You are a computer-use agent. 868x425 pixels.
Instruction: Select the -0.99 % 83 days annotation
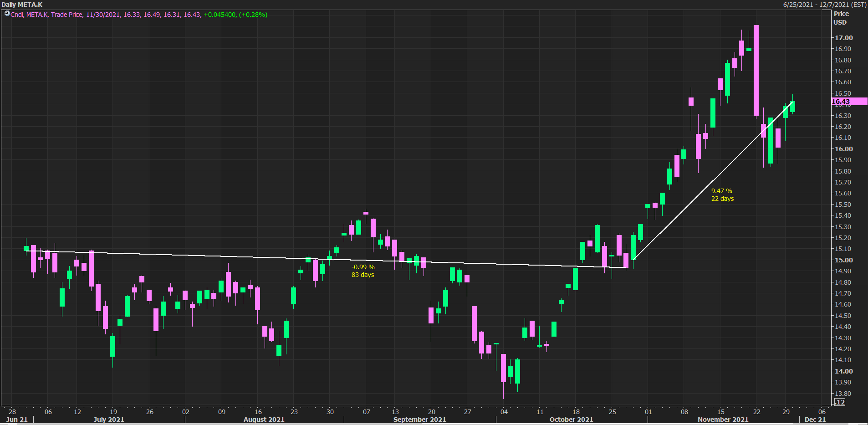tap(363, 271)
